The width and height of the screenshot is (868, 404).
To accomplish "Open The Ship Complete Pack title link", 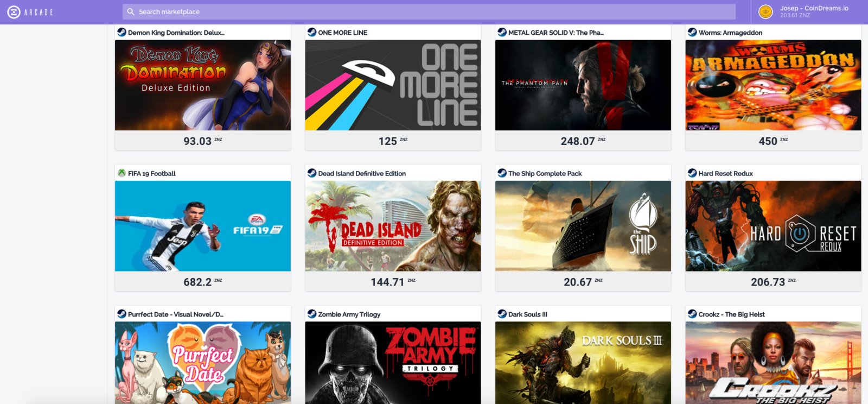I will point(545,174).
